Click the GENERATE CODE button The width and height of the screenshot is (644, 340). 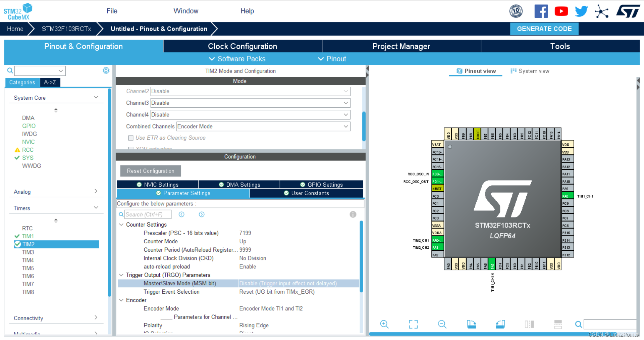(x=544, y=29)
